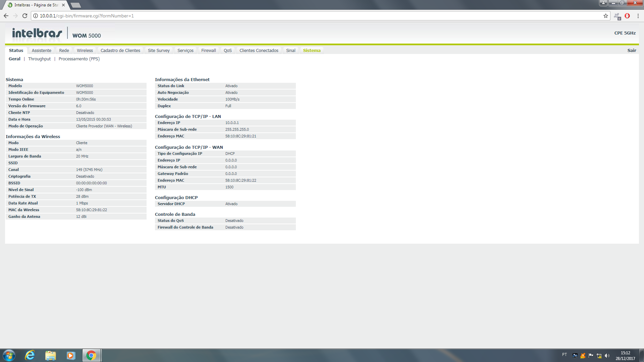Image resolution: width=644 pixels, height=362 pixels.
Task: Open Processamento (PPS) sub-link
Action: 79,59
